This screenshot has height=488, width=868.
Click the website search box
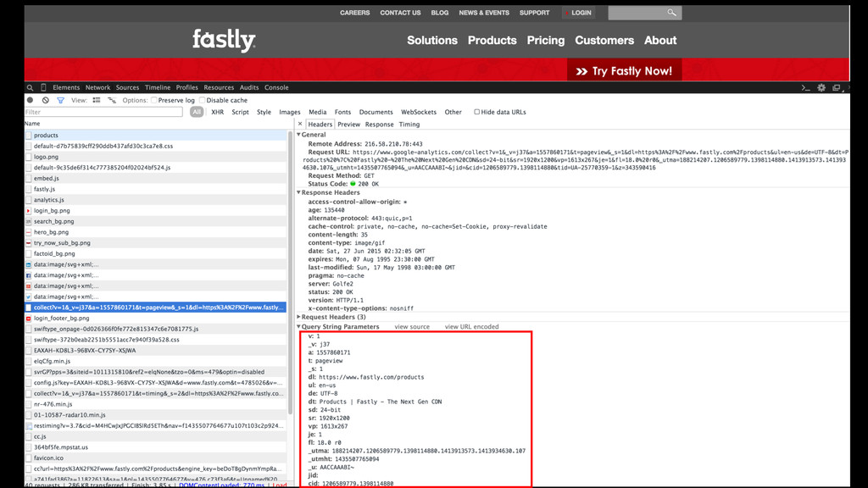(x=645, y=13)
